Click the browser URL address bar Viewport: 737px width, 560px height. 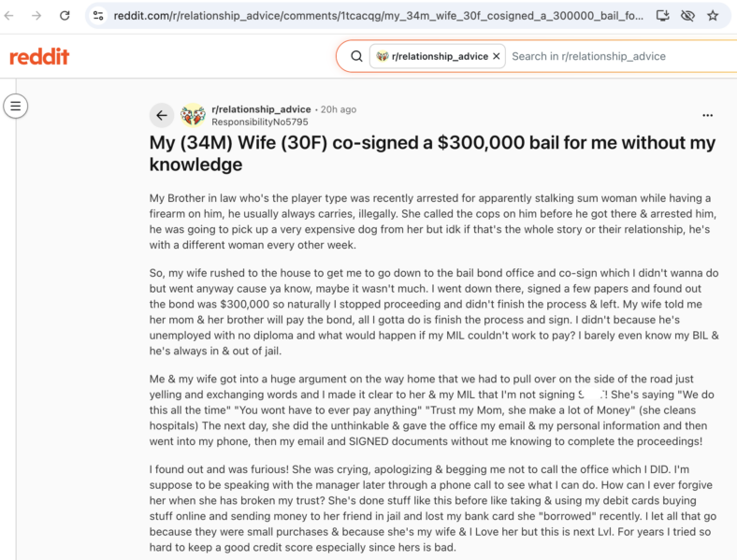click(x=379, y=16)
